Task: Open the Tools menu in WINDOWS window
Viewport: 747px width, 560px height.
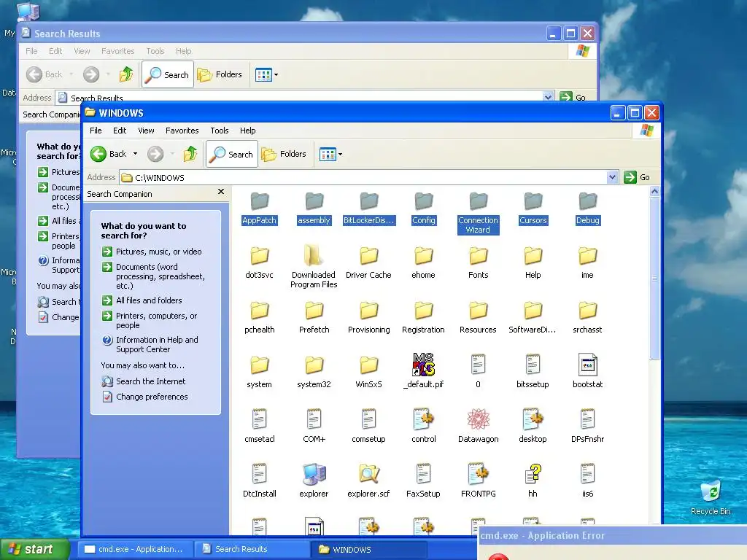Action: (x=220, y=131)
